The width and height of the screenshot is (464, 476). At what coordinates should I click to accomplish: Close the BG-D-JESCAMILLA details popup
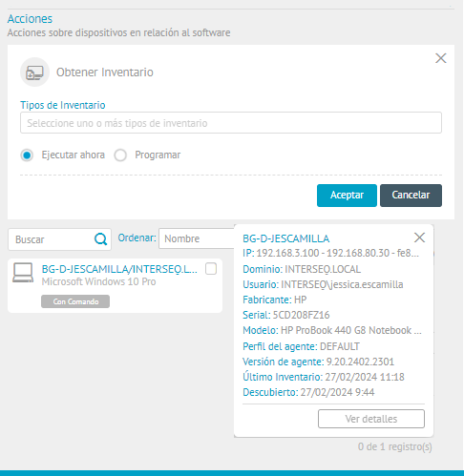[x=419, y=238]
